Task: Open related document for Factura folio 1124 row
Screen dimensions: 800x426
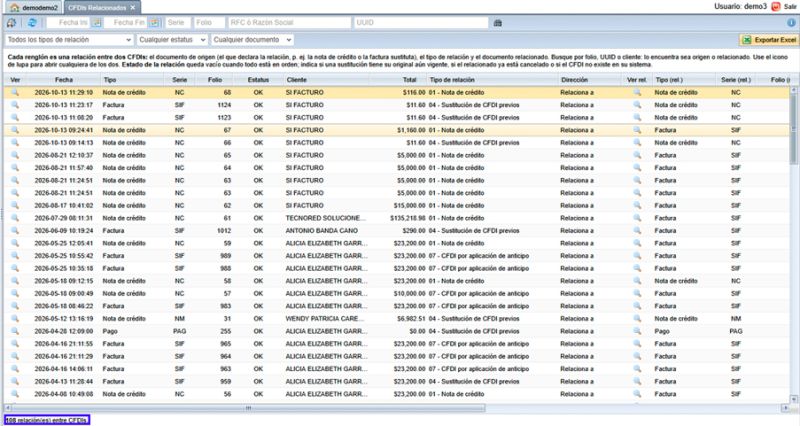Action: [x=637, y=105]
